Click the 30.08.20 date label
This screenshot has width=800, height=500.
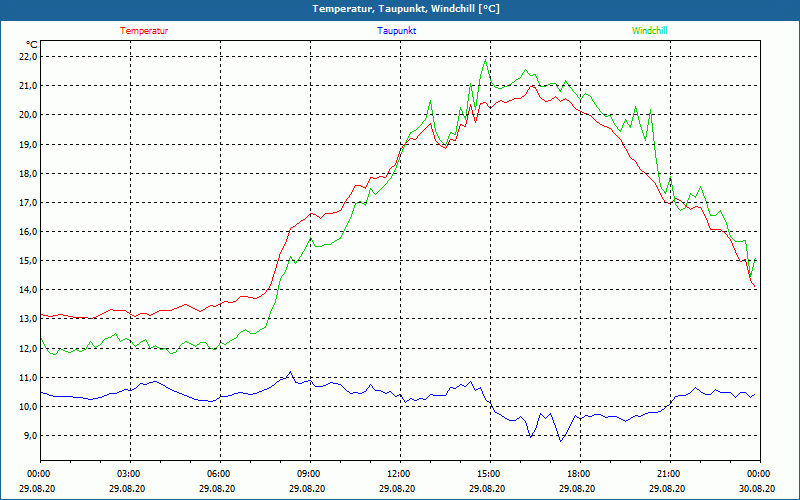[x=757, y=489]
